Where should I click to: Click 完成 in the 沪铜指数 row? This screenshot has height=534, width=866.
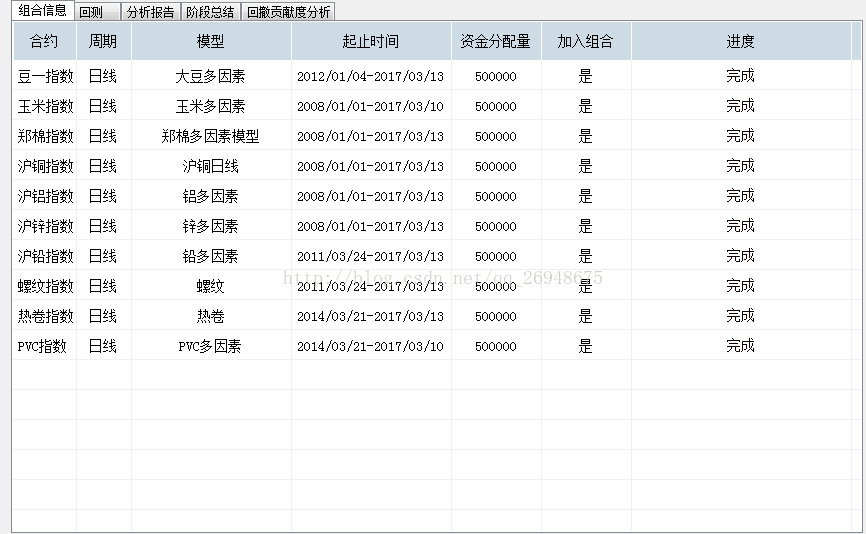click(740, 166)
